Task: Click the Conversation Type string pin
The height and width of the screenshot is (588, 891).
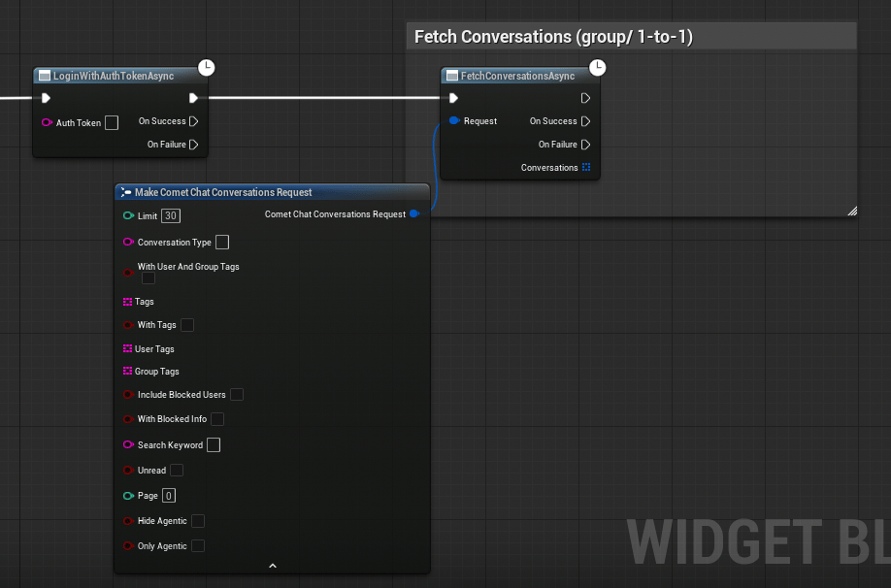Action: 128,242
